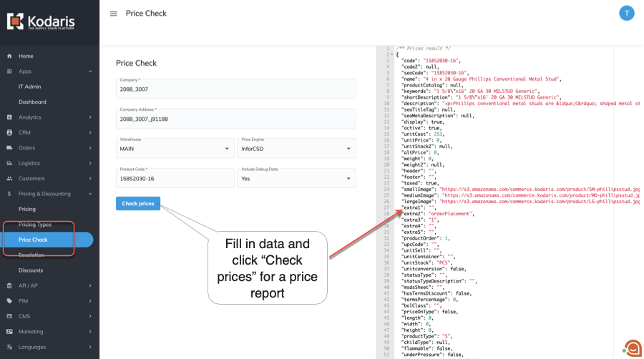Click the CRM contact icon

click(x=9, y=132)
